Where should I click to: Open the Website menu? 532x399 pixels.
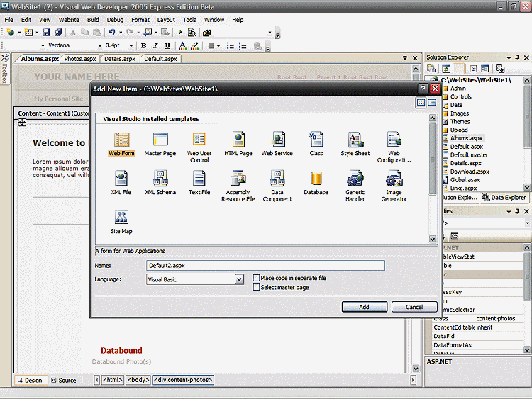[69, 20]
